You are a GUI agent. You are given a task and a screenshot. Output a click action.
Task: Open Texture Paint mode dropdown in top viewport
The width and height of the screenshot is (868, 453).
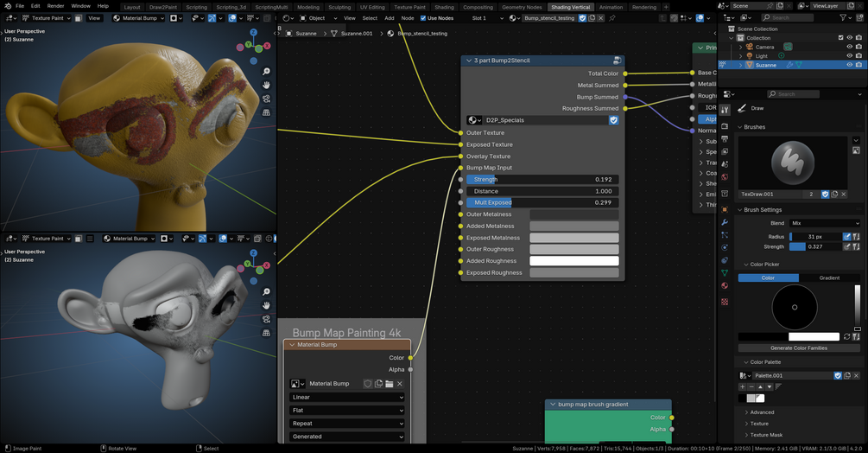point(47,17)
